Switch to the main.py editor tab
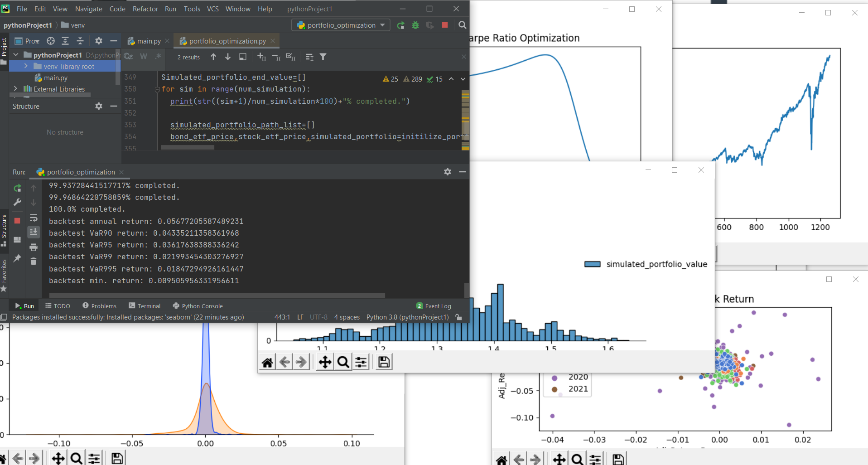 [147, 41]
